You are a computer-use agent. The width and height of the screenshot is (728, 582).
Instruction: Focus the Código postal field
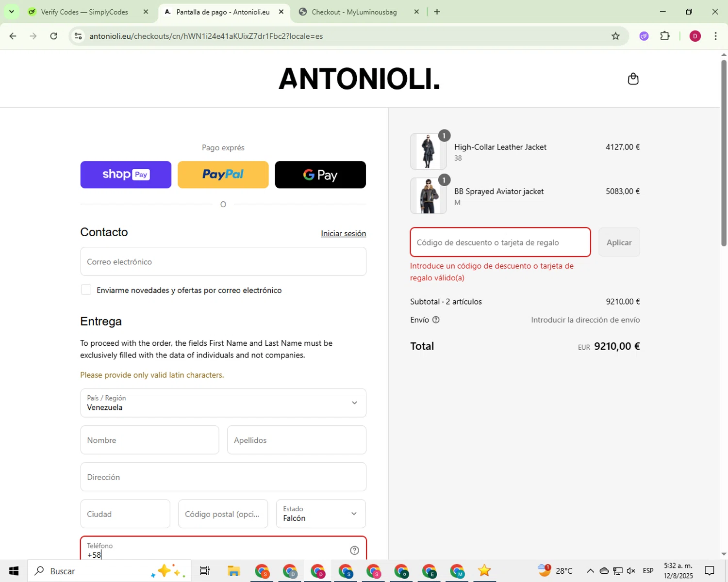pyautogui.click(x=223, y=514)
